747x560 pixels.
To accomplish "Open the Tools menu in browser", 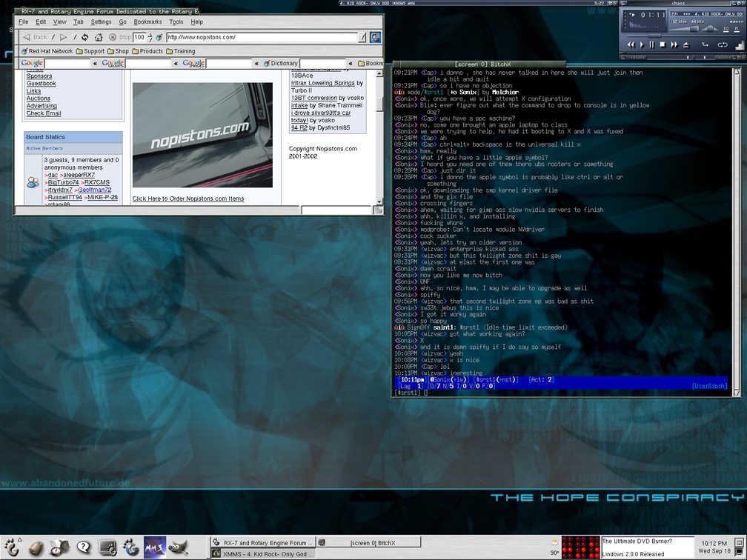I will click(176, 22).
